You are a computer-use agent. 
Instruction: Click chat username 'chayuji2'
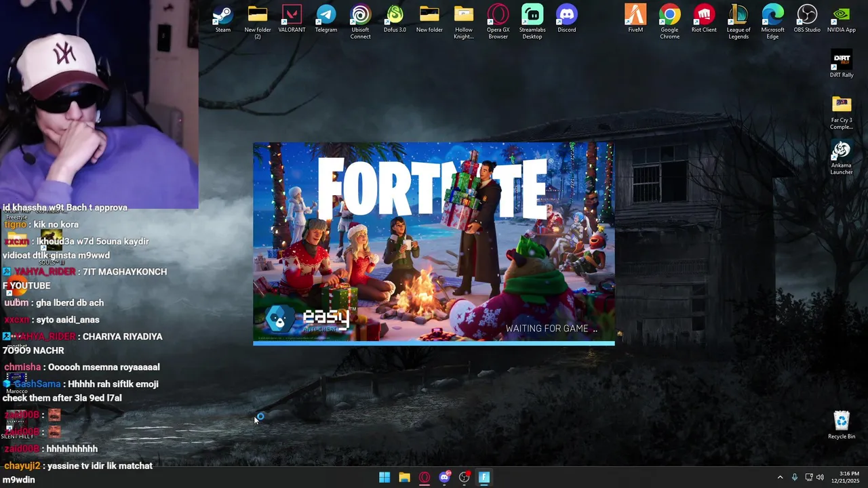pos(22,466)
